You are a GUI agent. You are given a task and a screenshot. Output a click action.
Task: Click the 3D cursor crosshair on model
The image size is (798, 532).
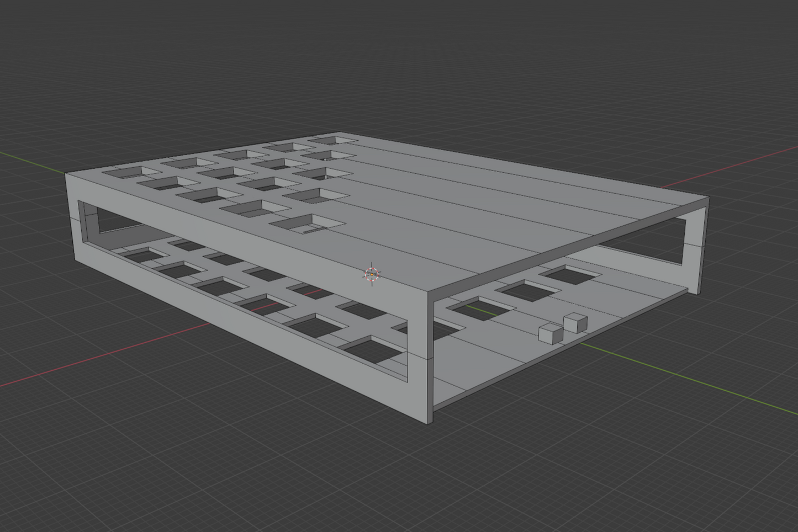[x=372, y=274]
